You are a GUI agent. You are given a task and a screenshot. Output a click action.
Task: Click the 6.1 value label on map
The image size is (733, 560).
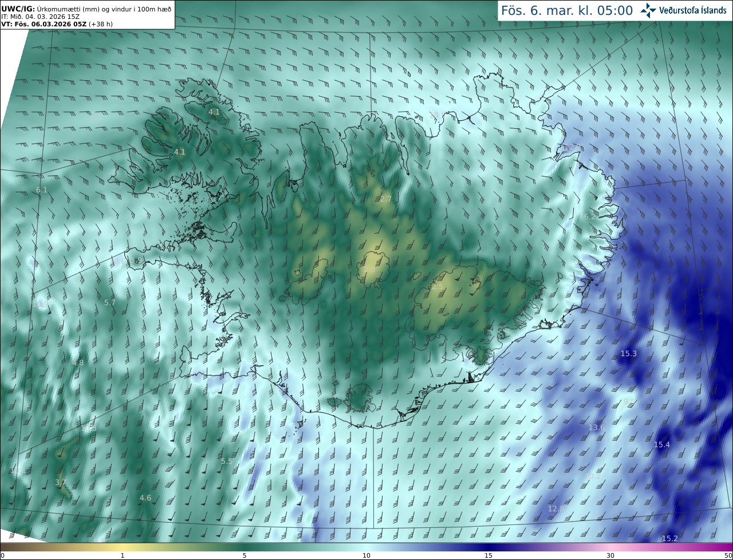[x=41, y=190]
